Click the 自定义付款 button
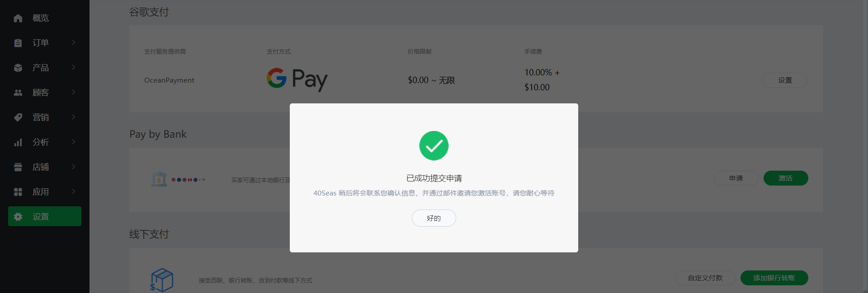Image resolution: width=868 pixels, height=293 pixels. pyautogui.click(x=705, y=278)
